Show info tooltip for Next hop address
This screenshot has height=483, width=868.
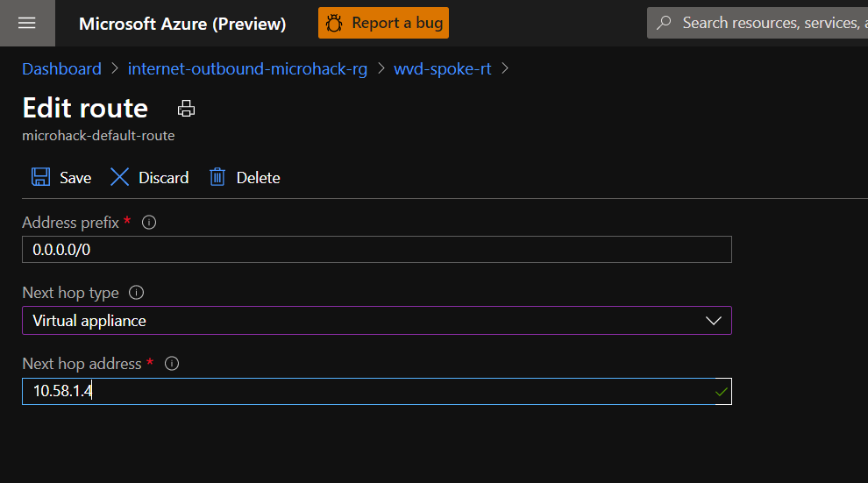172,364
